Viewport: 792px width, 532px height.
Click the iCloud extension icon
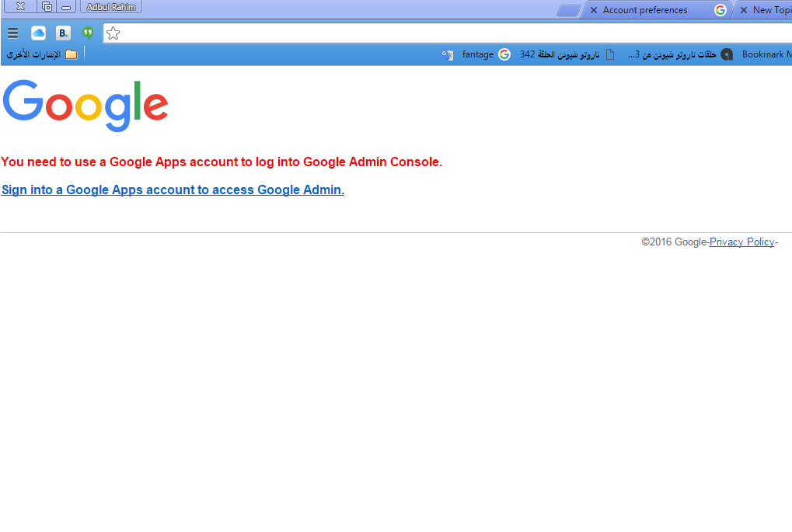pos(38,33)
